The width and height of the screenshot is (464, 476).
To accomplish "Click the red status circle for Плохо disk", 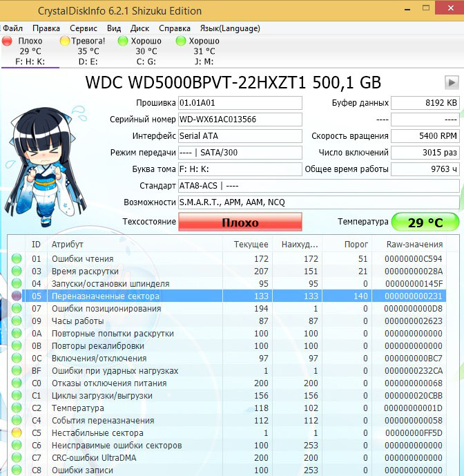I will point(7,41).
